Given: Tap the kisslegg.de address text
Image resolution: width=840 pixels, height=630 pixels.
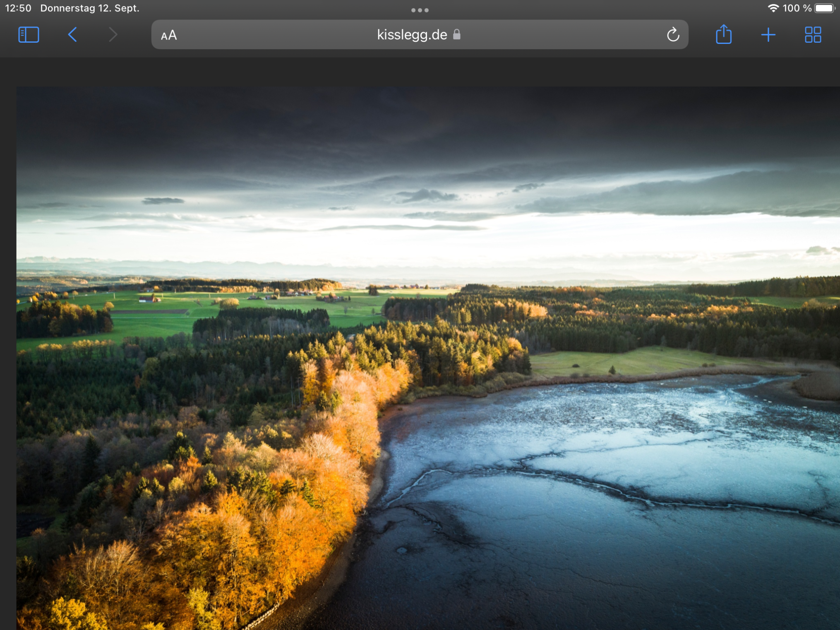Looking at the screenshot, I should coord(412,35).
